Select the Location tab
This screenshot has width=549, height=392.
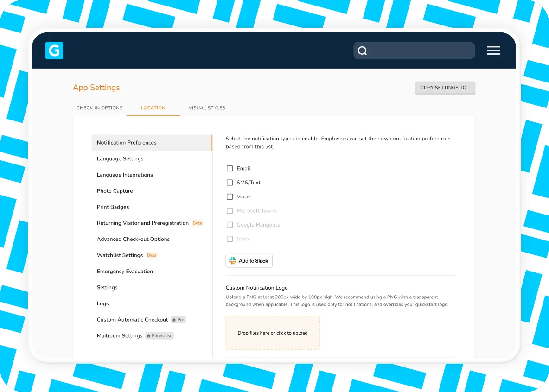(x=153, y=108)
